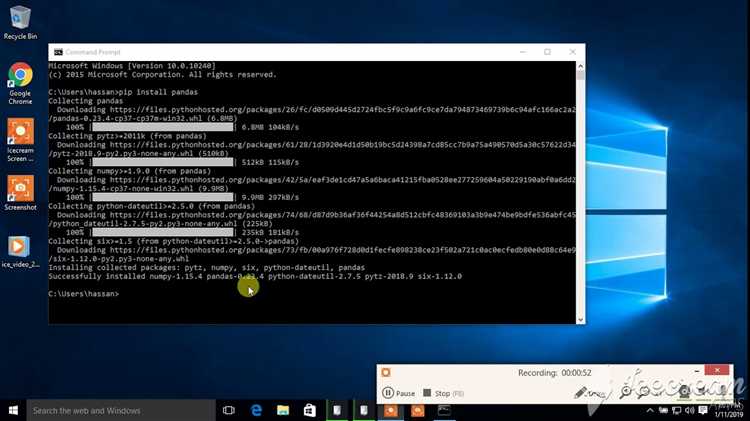Launch Microsoft Edge from the taskbar
The image size is (750, 421).
coord(256,410)
